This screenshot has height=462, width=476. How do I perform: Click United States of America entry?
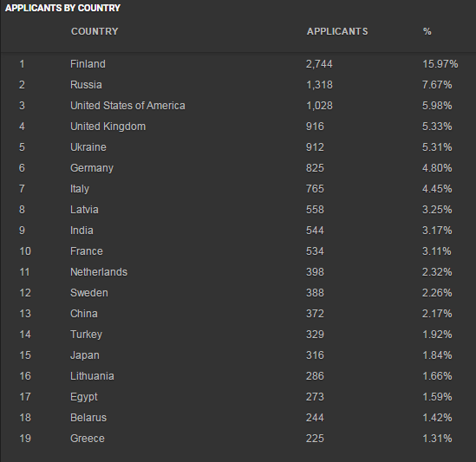127,106
